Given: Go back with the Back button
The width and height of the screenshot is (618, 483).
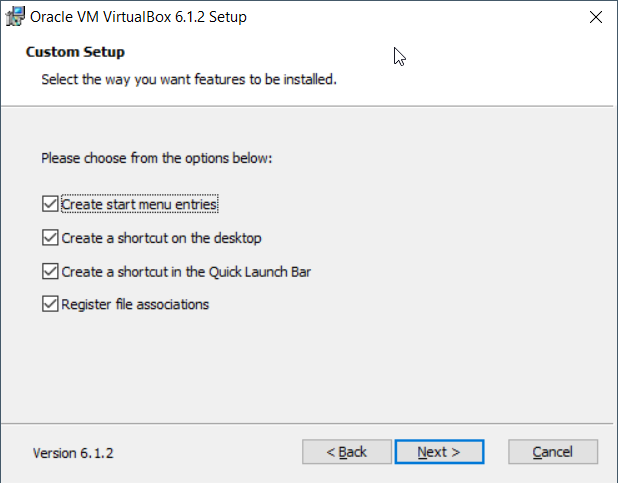Looking at the screenshot, I should [347, 452].
